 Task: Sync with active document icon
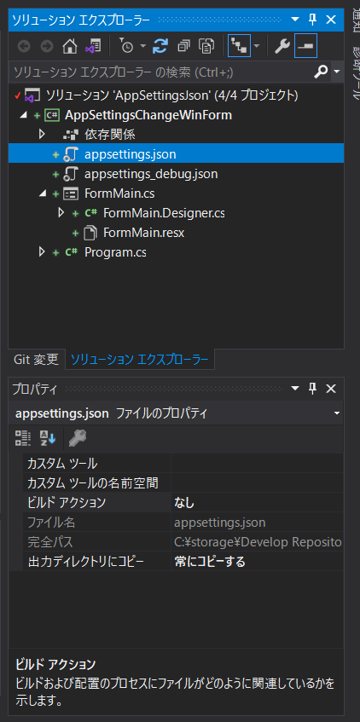[x=160, y=46]
